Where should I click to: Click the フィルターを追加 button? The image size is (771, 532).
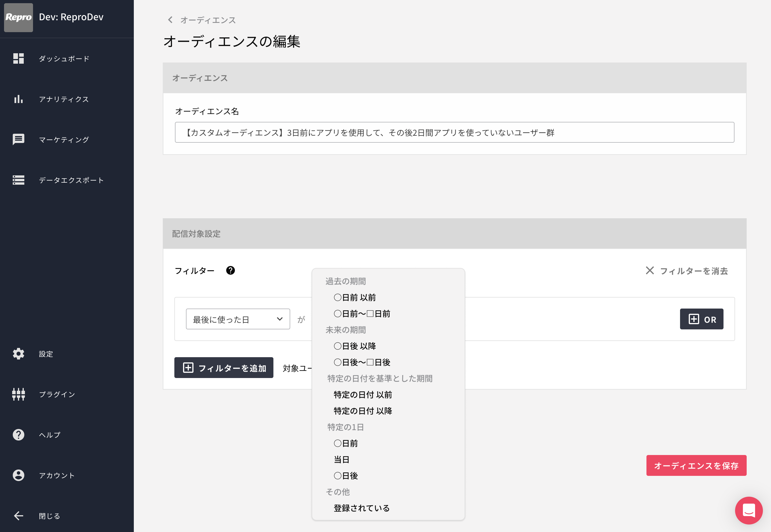(x=224, y=368)
